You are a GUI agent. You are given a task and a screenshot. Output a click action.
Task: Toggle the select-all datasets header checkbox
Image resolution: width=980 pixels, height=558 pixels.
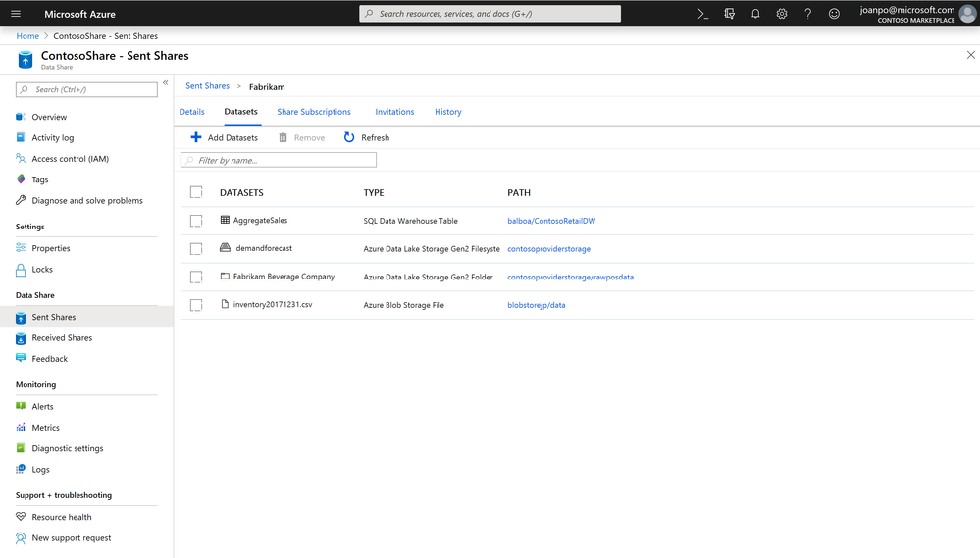(x=196, y=192)
